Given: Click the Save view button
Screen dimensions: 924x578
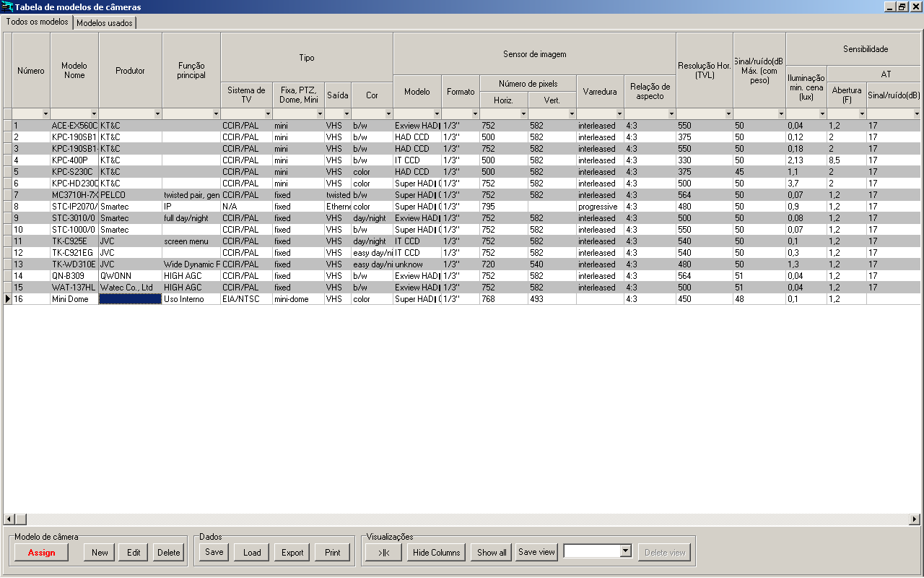Looking at the screenshot, I should (537, 552).
